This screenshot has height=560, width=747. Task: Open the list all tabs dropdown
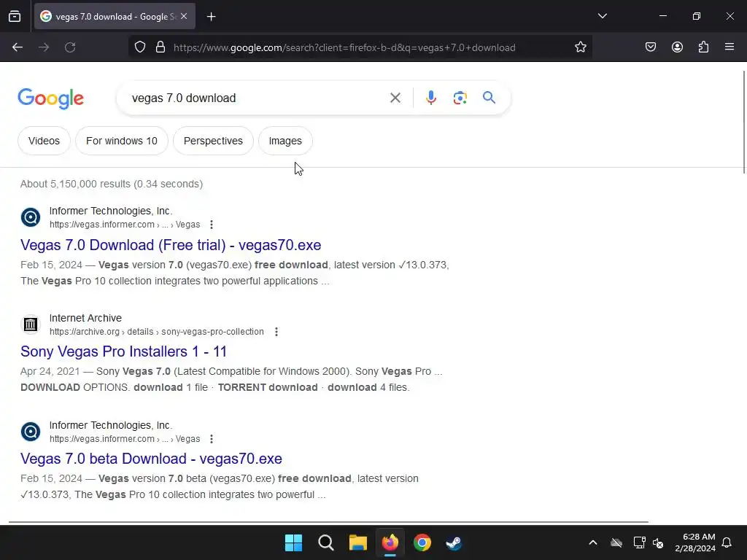point(602,16)
